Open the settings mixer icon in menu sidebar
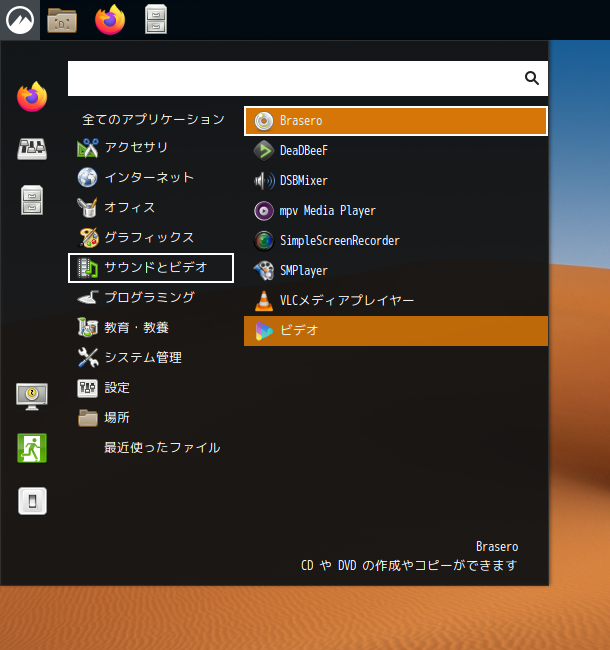The width and height of the screenshot is (610, 650). (32, 148)
